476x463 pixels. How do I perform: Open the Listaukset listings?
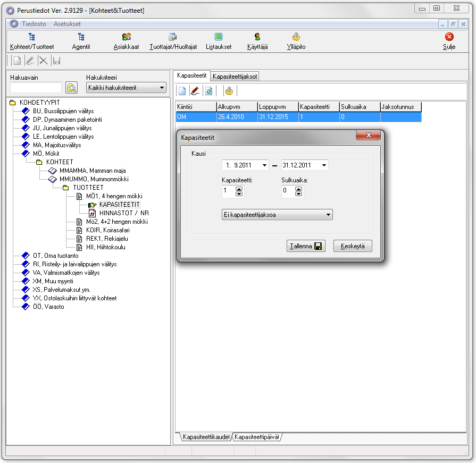coord(218,41)
